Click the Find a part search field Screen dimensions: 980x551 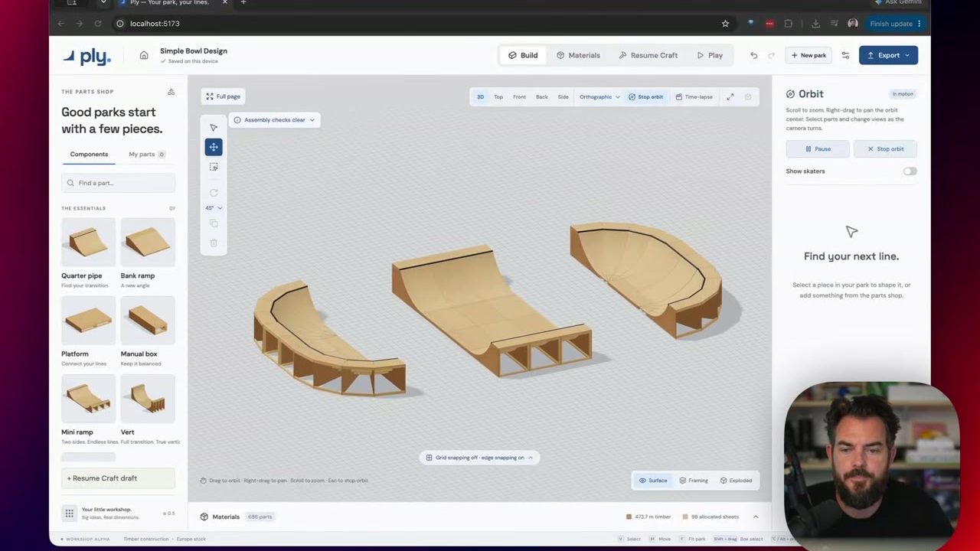point(119,183)
